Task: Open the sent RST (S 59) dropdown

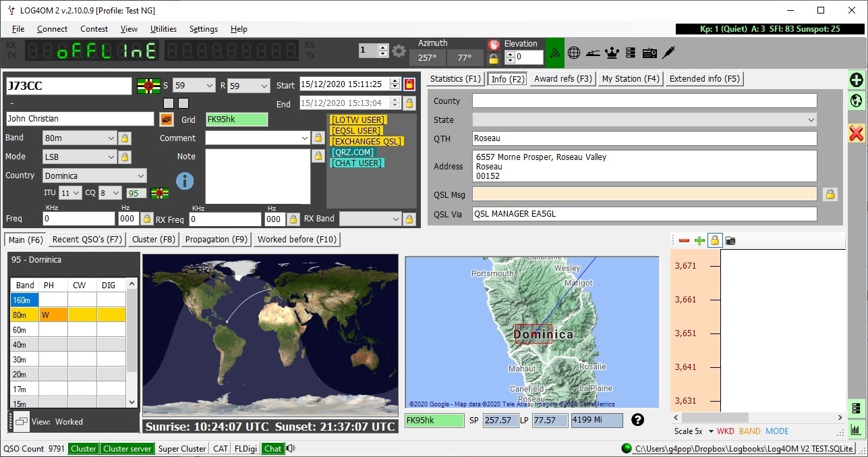Action: click(x=208, y=86)
